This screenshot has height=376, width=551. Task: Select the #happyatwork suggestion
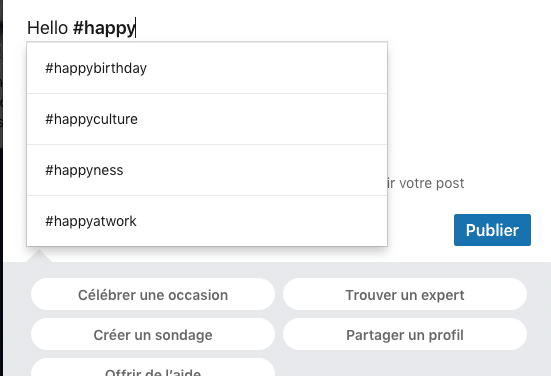207,221
